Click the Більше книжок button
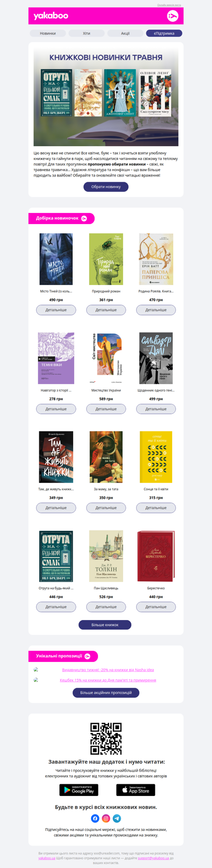The height and width of the screenshot is (868, 212). pos(105,625)
